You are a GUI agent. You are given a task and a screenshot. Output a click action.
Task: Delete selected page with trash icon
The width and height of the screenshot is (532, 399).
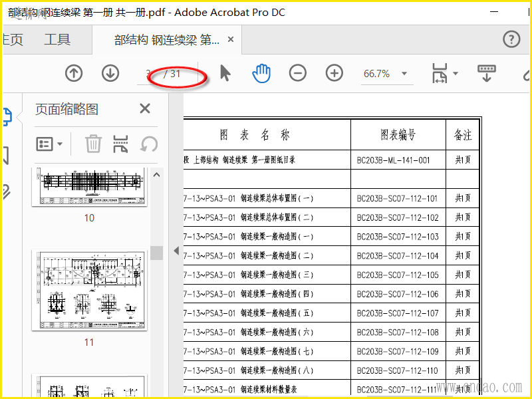[x=93, y=144]
